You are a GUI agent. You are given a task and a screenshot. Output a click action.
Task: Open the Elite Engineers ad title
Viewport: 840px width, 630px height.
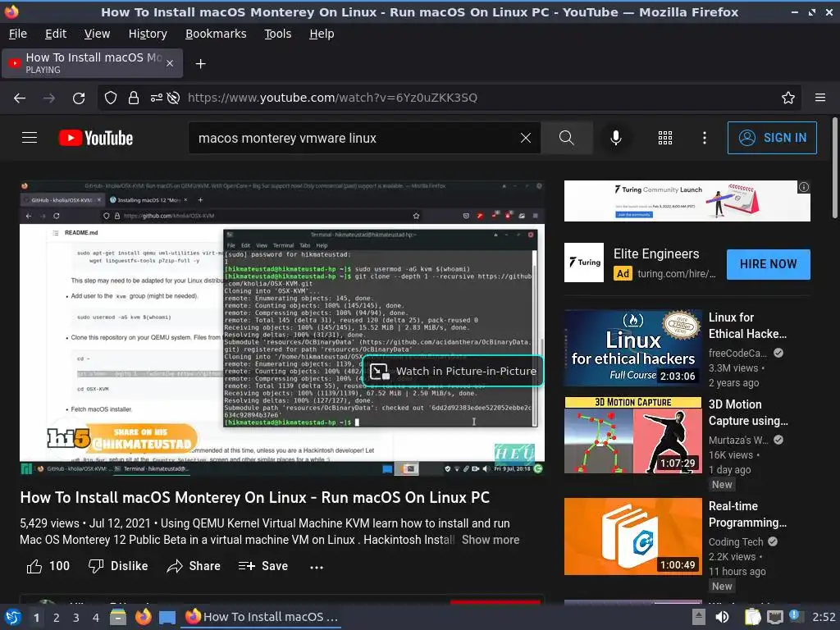click(656, 254)
